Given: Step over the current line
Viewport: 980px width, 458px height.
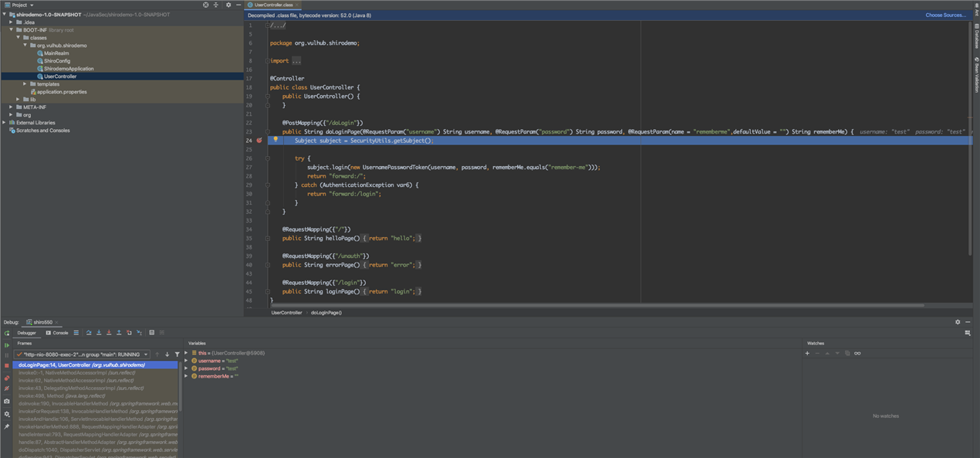Looking at the screenshot, I should [x=89, y=333].
